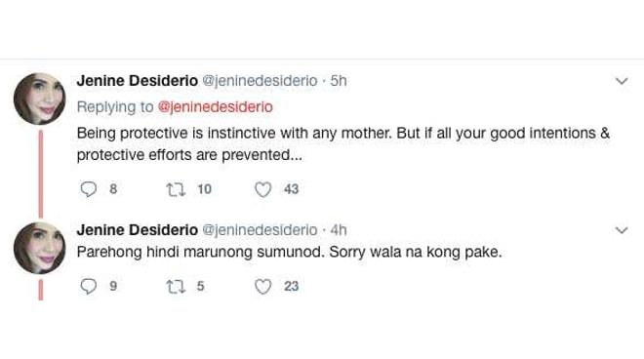The height and width of the screenshot is (359, 644).
Task: Retweet the 'Being protective is instinctive' tweet
Action: [176, 189]
